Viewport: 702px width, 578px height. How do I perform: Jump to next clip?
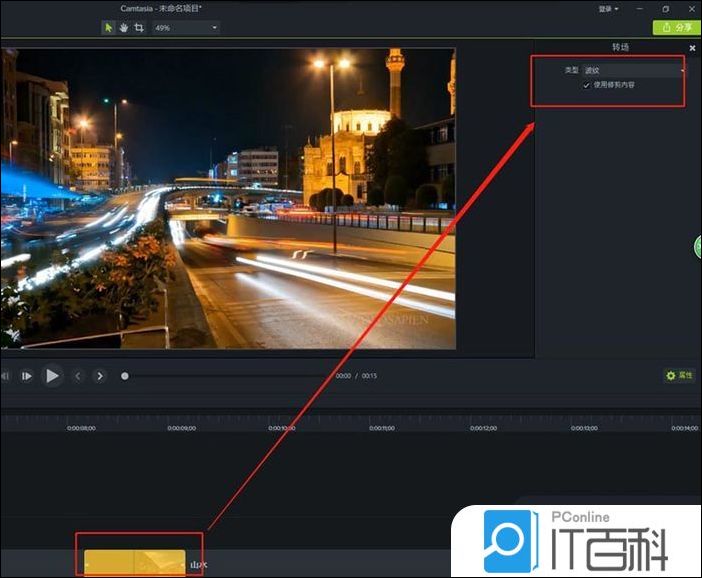pos(100,376)
